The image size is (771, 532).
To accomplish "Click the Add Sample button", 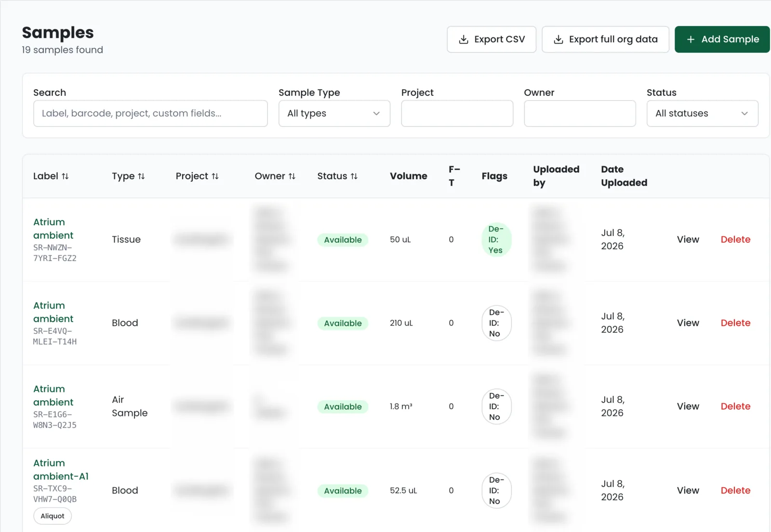I will 722,39.
